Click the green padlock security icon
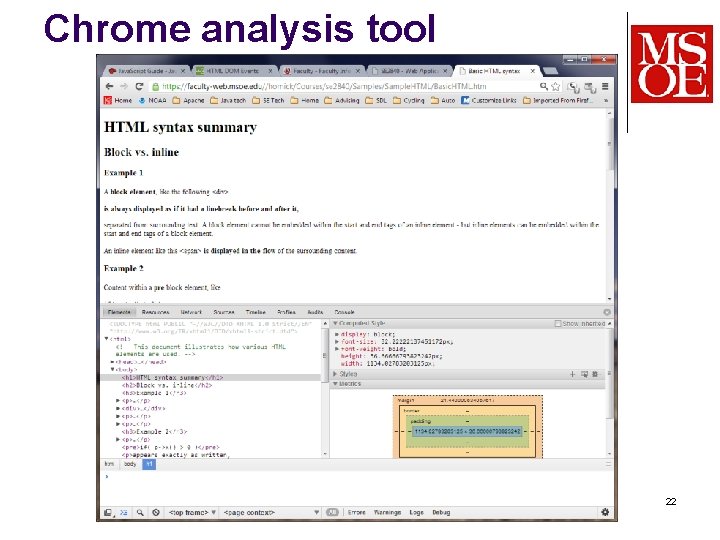 (156, 86)
